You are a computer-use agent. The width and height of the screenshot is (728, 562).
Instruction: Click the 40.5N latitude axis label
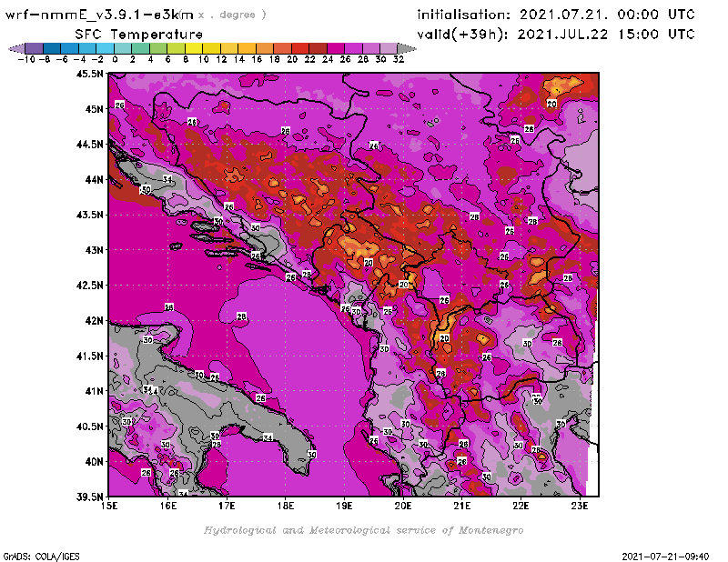click(89, 427)
